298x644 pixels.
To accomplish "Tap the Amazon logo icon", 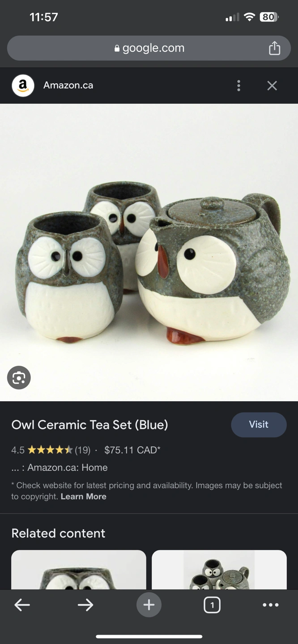I will (23, 85).
